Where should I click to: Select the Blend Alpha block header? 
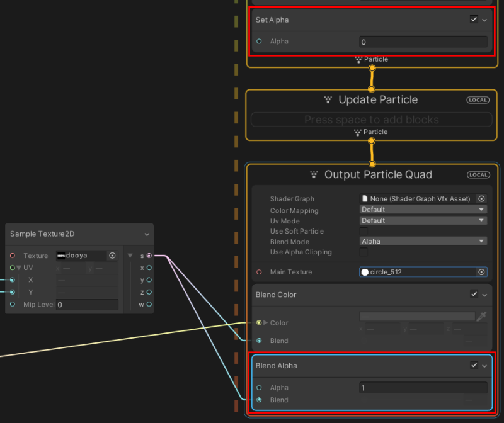[x=372, y=366]
